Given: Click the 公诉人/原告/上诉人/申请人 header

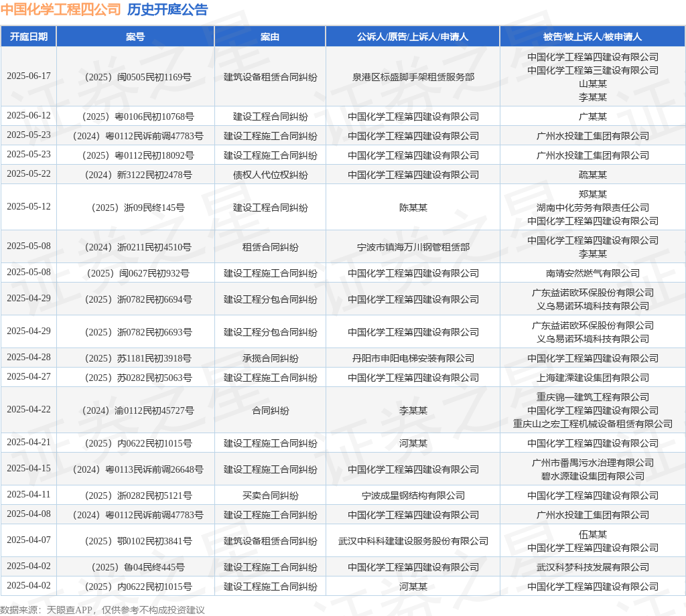Looking at the screenshot, I should click(413, 37).
